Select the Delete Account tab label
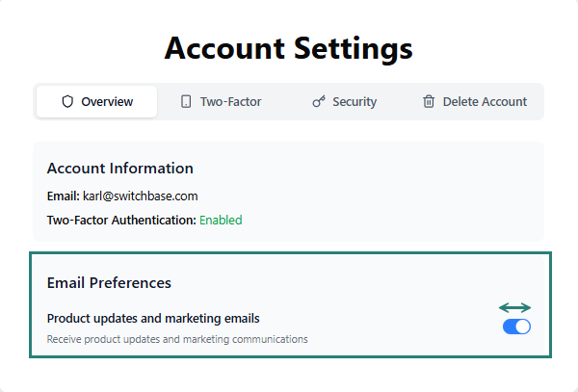578x392 pixels. (x=485, y=101)
